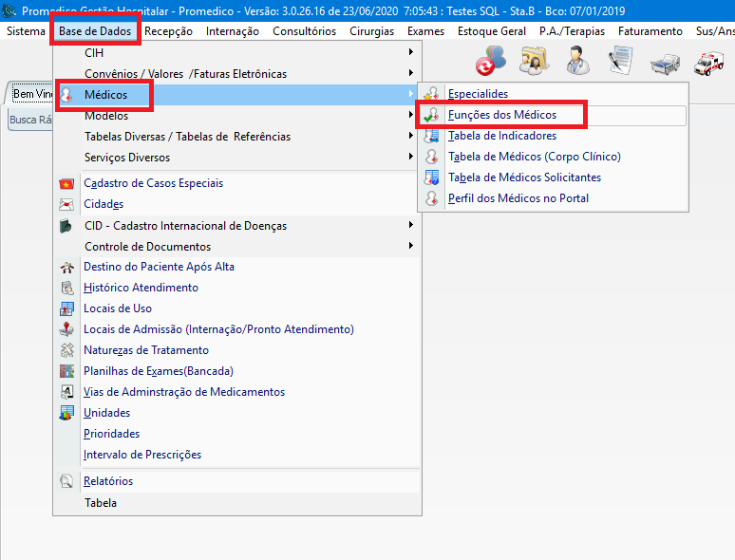Select Funções dos Médicos submenu entry
735x560 pixels.
(x=552, y=115)
